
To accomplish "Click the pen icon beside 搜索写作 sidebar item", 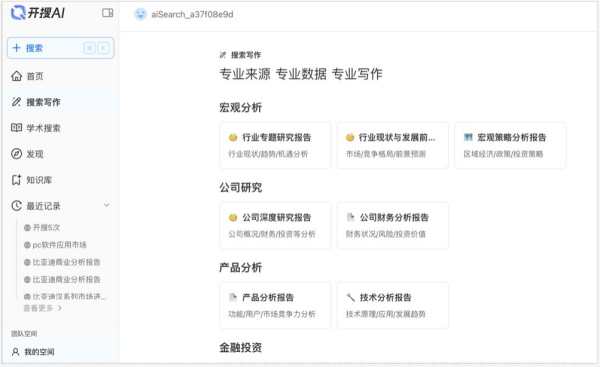I will tap(16, 102).
